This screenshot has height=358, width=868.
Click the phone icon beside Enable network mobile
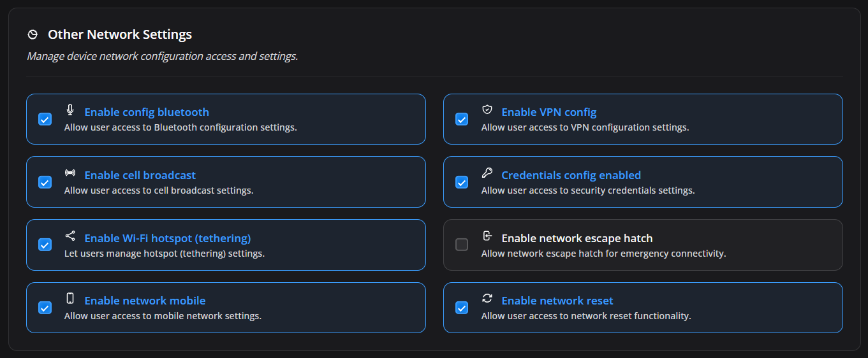click(70, 298)
